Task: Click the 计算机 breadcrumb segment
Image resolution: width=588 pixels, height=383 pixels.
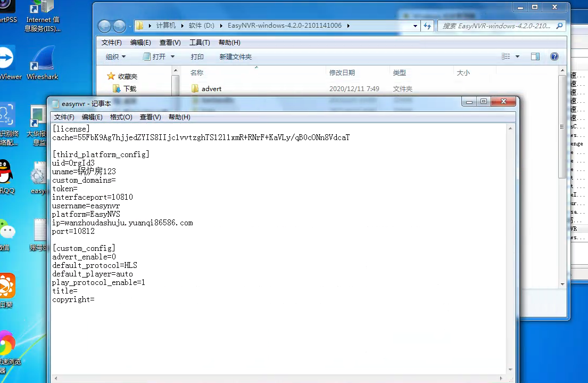Action: tap(165, 26)
